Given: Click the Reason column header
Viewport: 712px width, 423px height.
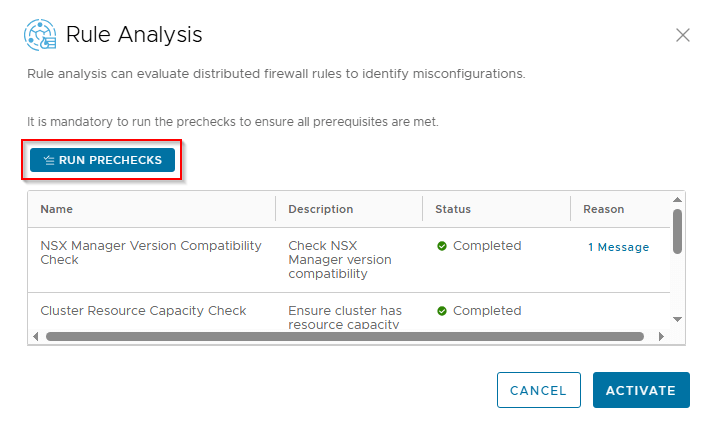Looking at the screenshot, I should 603,209.
